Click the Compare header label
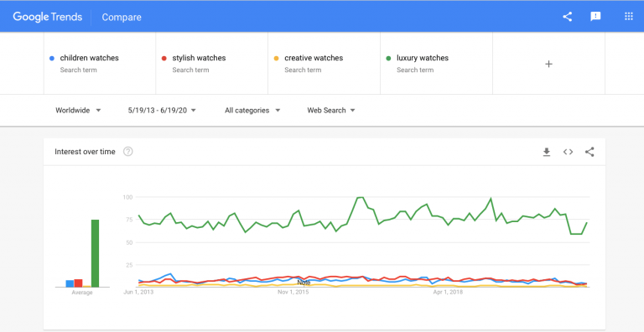 122,18
